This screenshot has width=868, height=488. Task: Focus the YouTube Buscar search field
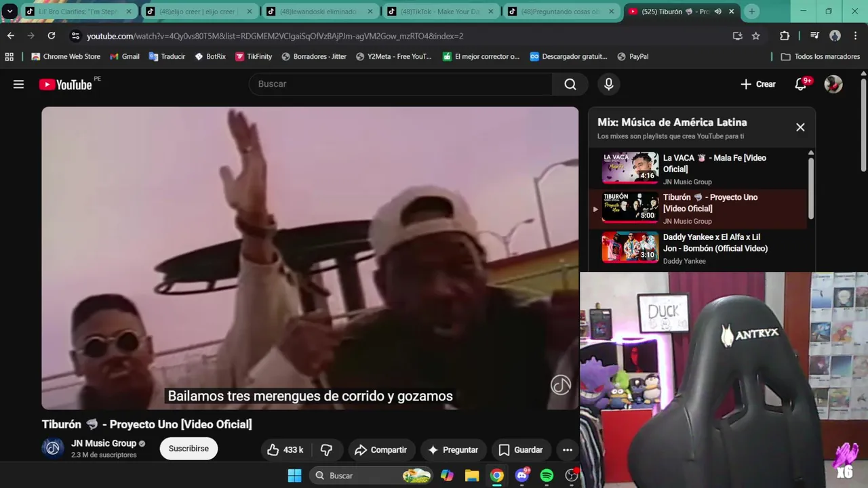click(401, 84)
